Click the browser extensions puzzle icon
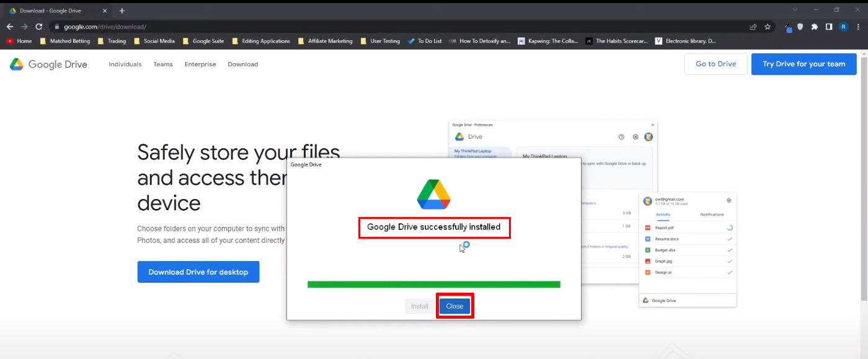 click(x=814, y=27)
